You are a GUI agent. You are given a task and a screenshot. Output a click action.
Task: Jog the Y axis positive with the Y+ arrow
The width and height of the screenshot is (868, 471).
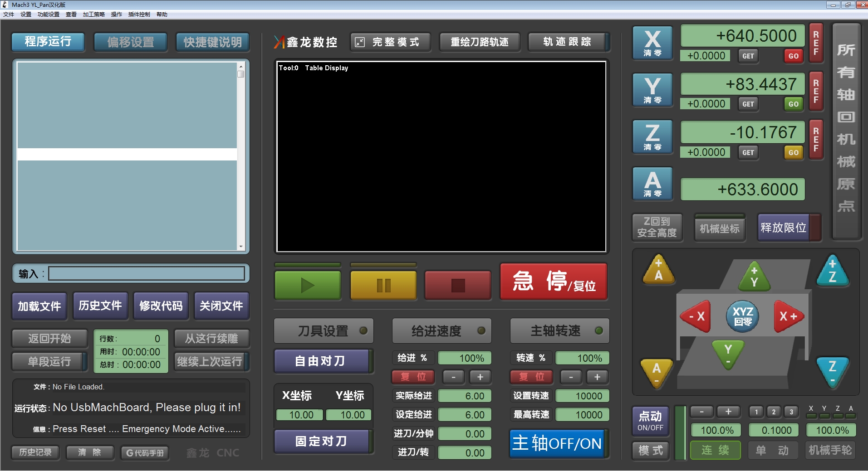[x=754, y=276]
